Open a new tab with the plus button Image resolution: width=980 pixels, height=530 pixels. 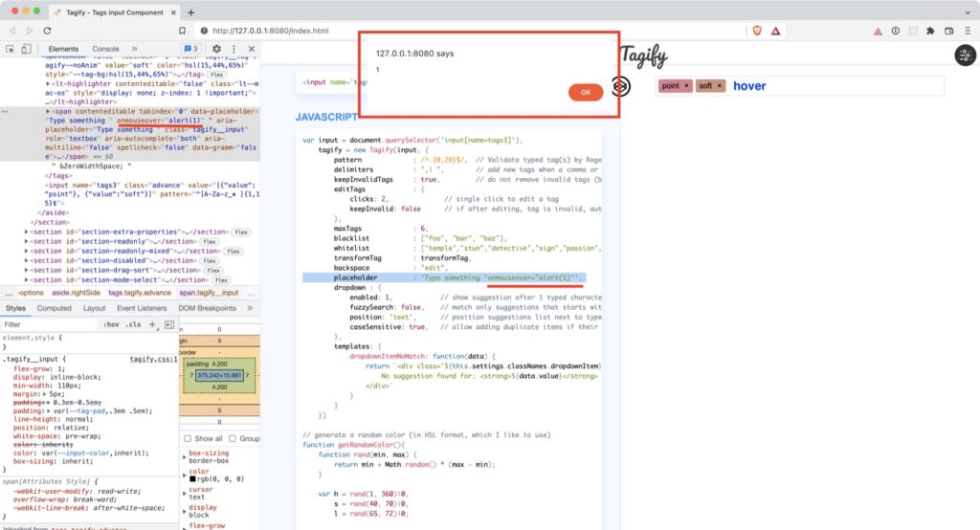(x=190, y=12)
